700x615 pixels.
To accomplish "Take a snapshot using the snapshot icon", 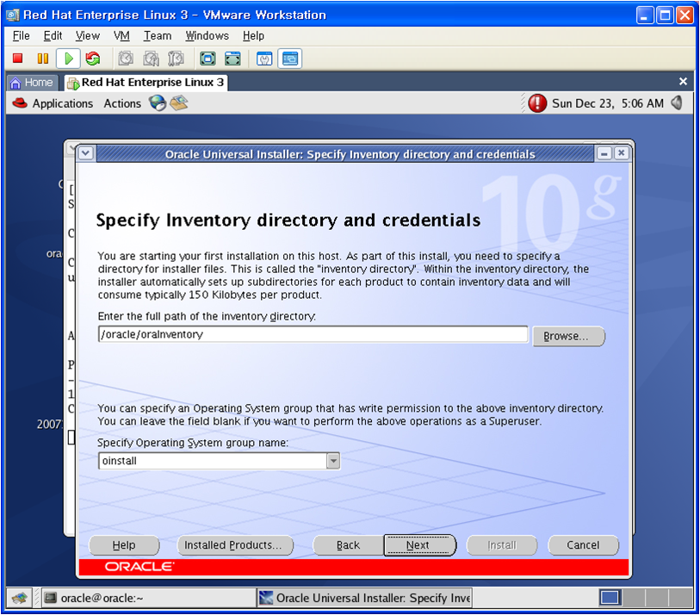I will pos(126,59).
